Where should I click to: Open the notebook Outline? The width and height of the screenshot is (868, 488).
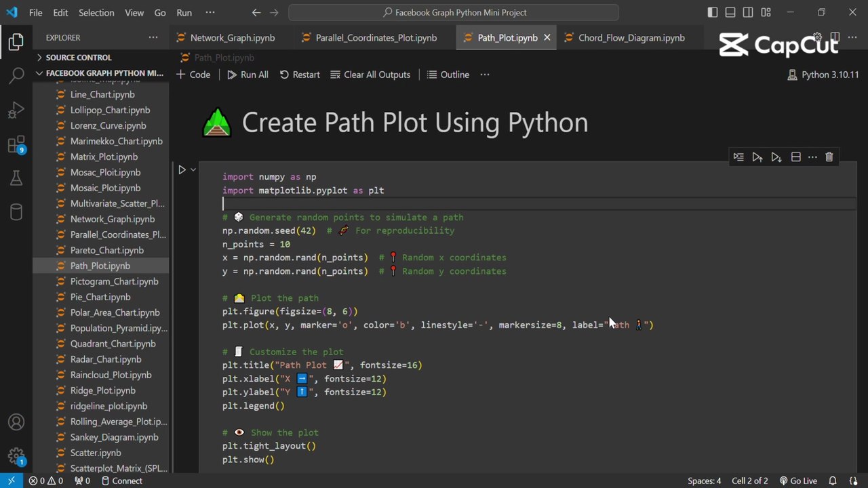point(448,75)
